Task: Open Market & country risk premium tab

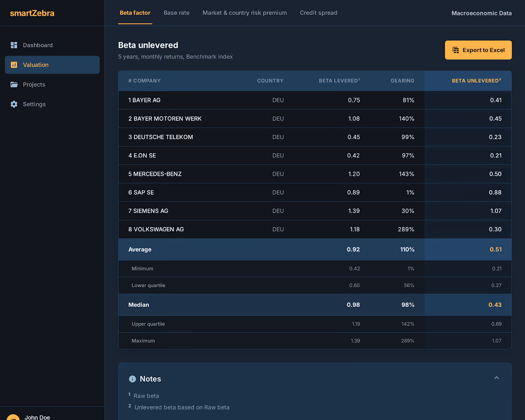Action: (x=244, y=13)
